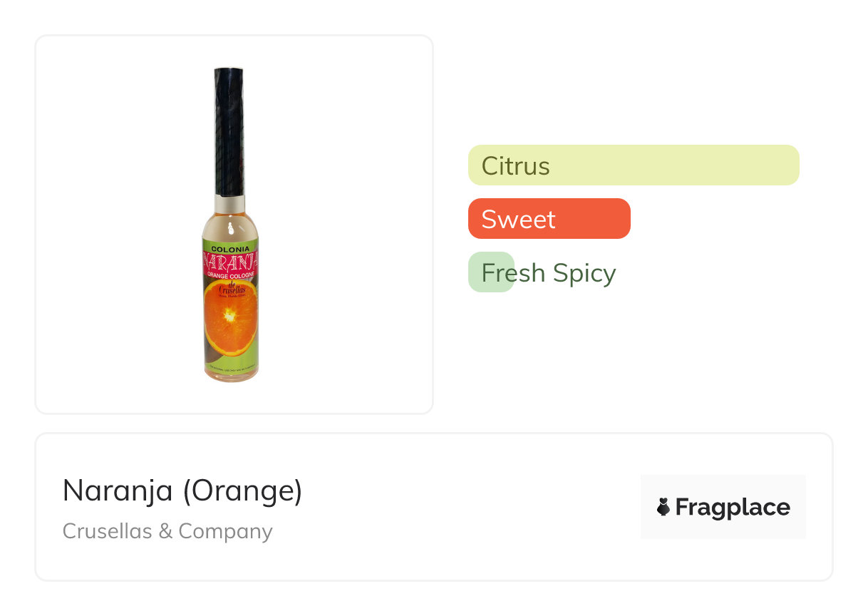Screen dimensions: 868x616
Task: Click the Sweet label text
Action: pos(518,220)
